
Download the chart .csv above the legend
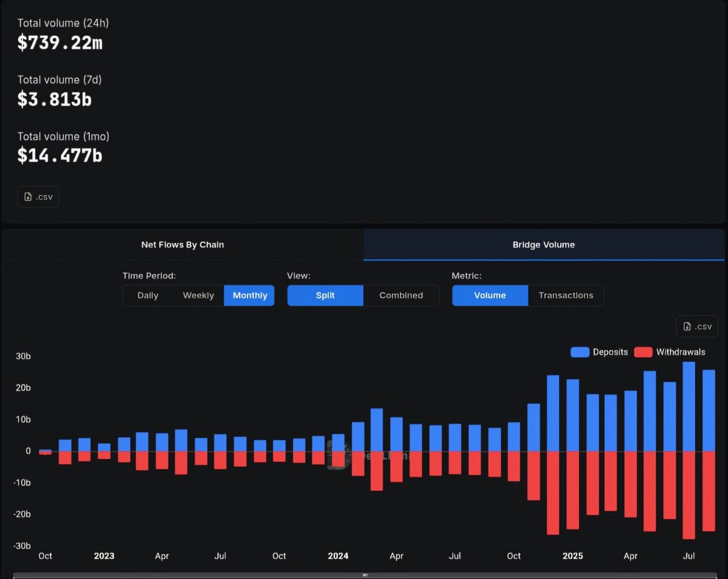(697, 326)
